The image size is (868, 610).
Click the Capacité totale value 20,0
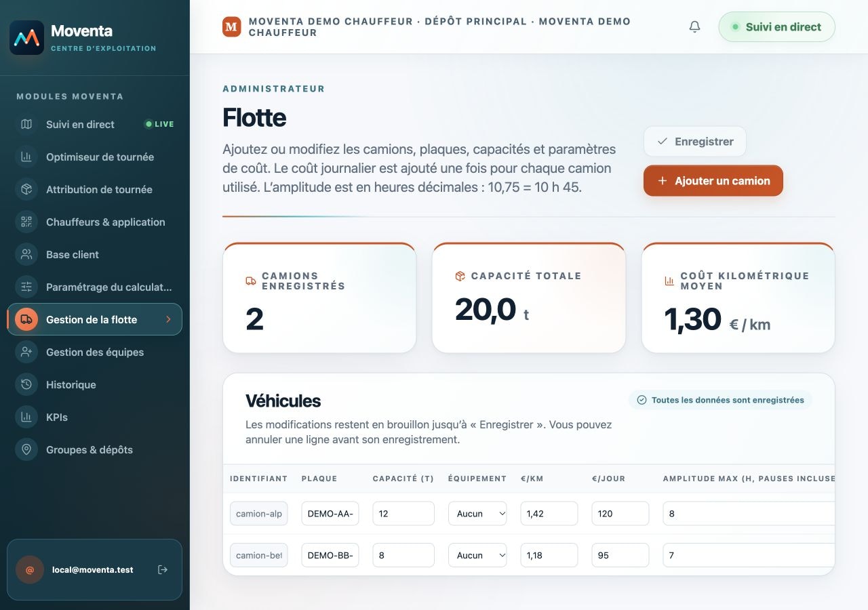pyautogui.click(x=486, y=310)
